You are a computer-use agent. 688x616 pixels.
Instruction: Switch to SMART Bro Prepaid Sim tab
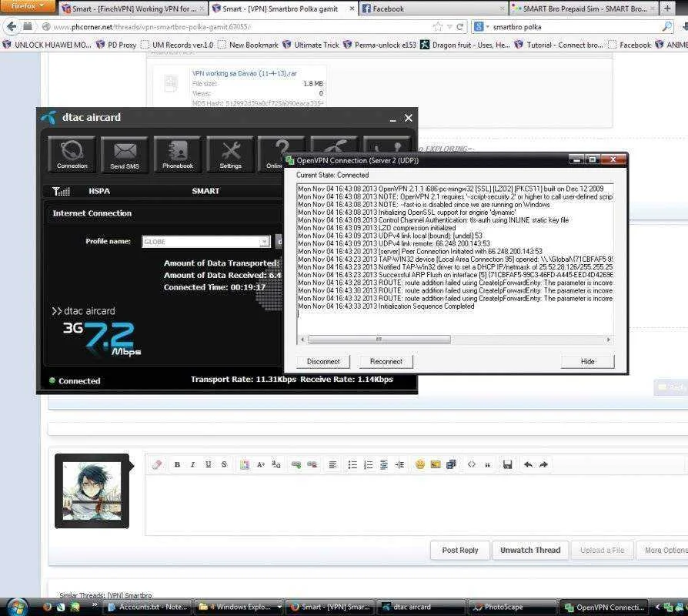(583, 8)
